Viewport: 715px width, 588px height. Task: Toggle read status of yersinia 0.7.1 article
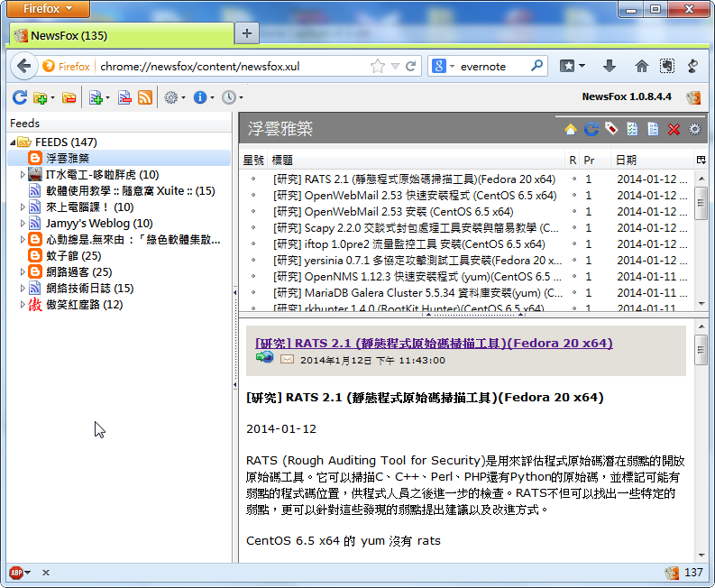click(573, 261)
